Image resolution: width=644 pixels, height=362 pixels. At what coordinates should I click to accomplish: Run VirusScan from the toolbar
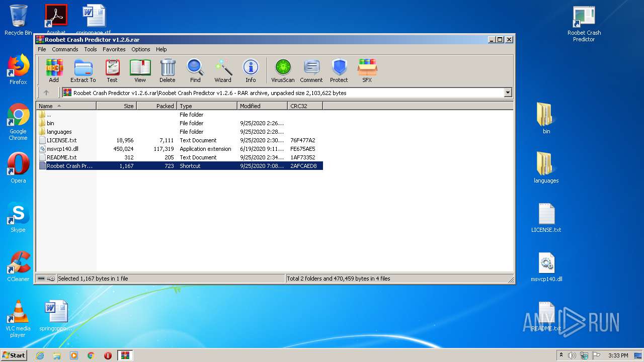(x=283, y=70)
